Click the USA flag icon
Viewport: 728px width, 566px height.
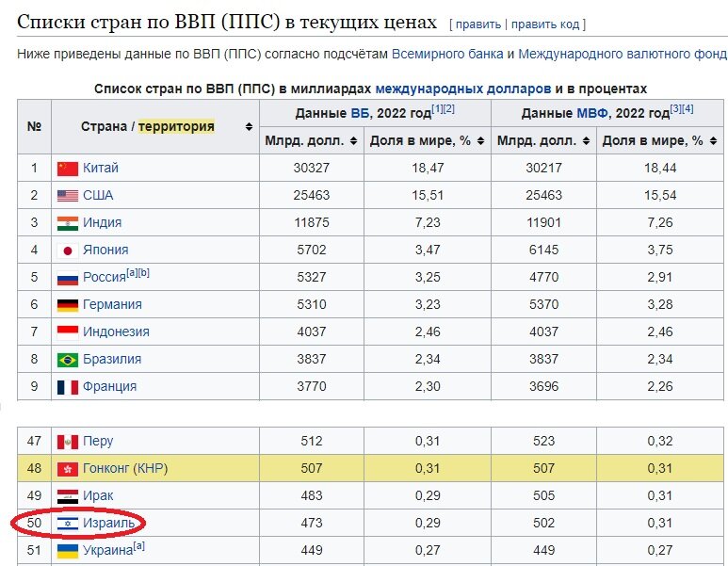(67, 196)
